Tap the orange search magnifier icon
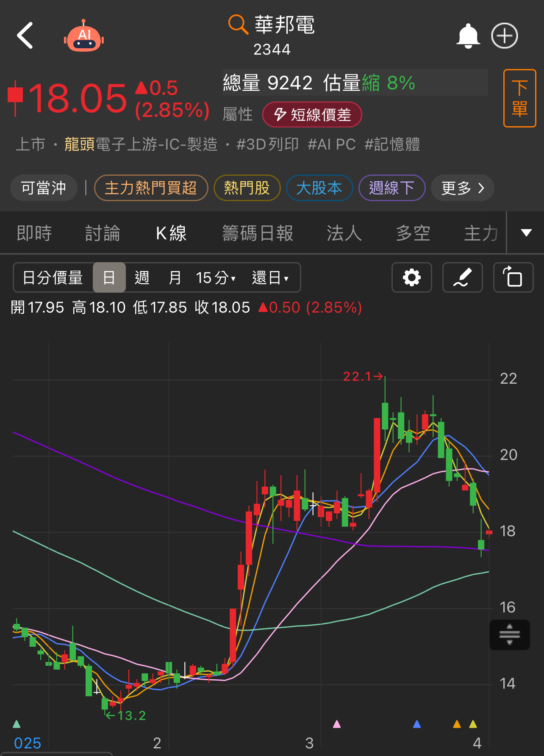The image size is (544, 756). tap(238, 24)
